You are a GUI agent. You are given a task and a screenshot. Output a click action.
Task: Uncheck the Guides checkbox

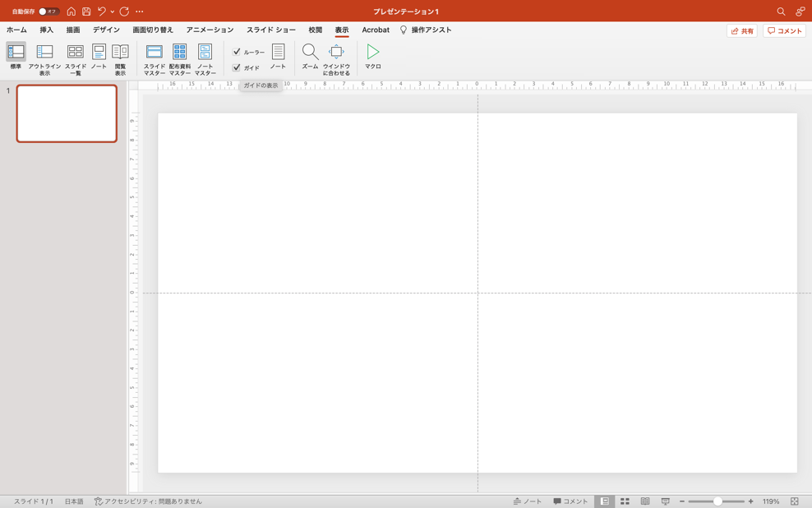coord(237,67)
